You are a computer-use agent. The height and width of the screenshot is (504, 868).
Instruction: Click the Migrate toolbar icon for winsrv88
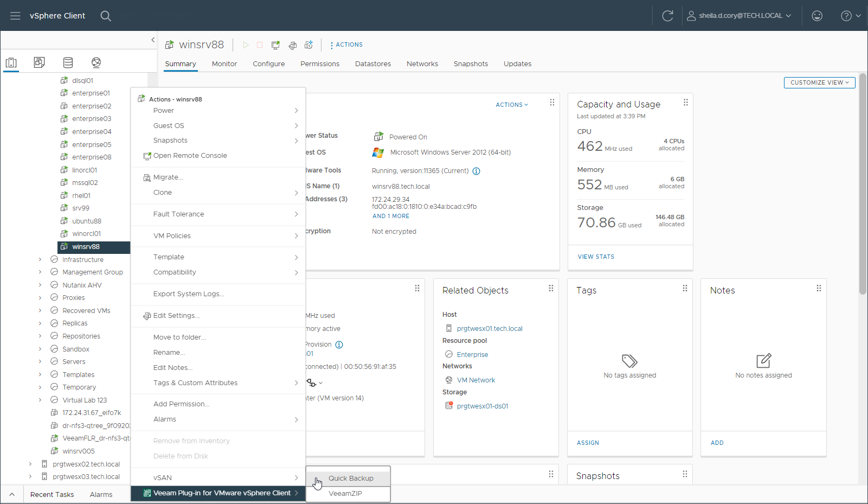coord(293,45)
